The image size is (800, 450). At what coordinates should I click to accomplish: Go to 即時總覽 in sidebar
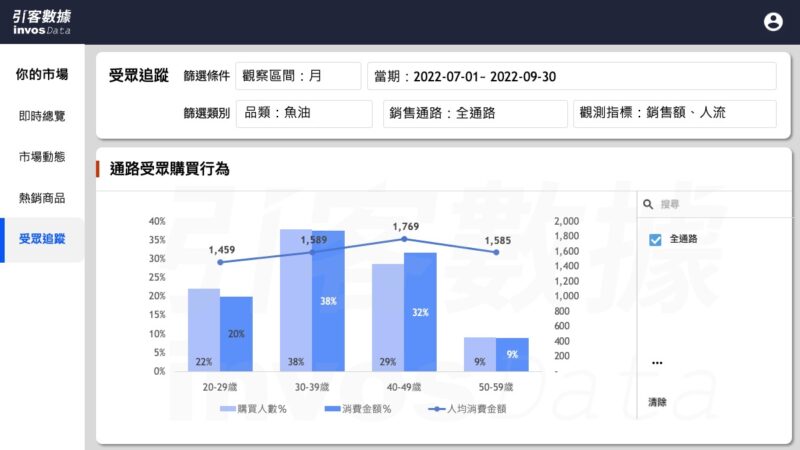[x=42, y=116]
